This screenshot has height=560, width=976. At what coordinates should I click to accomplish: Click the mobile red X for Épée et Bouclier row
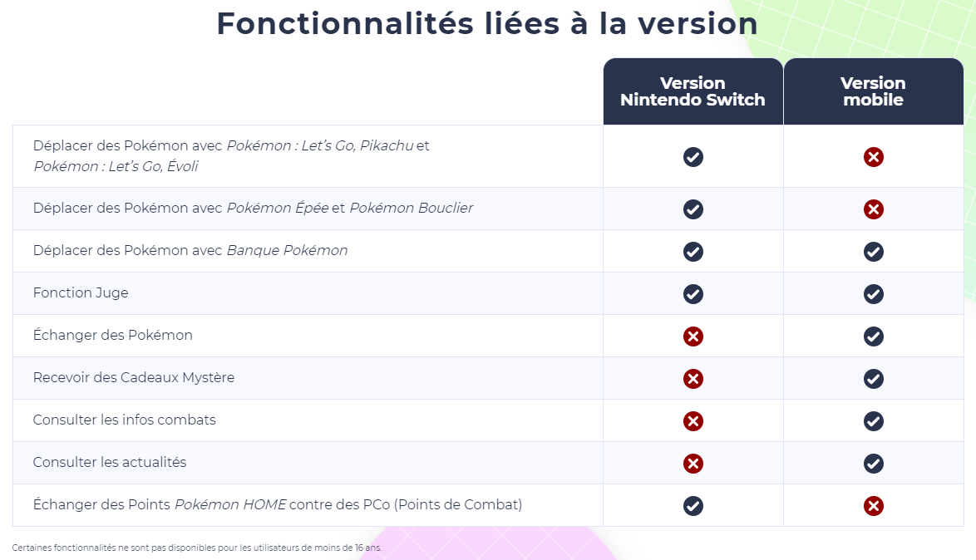873,209
